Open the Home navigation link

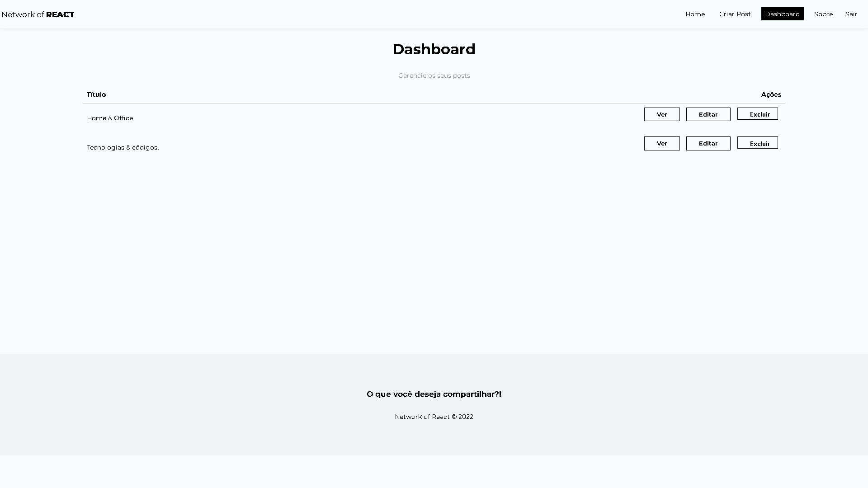pyautogui.click(x=695, y=14)
